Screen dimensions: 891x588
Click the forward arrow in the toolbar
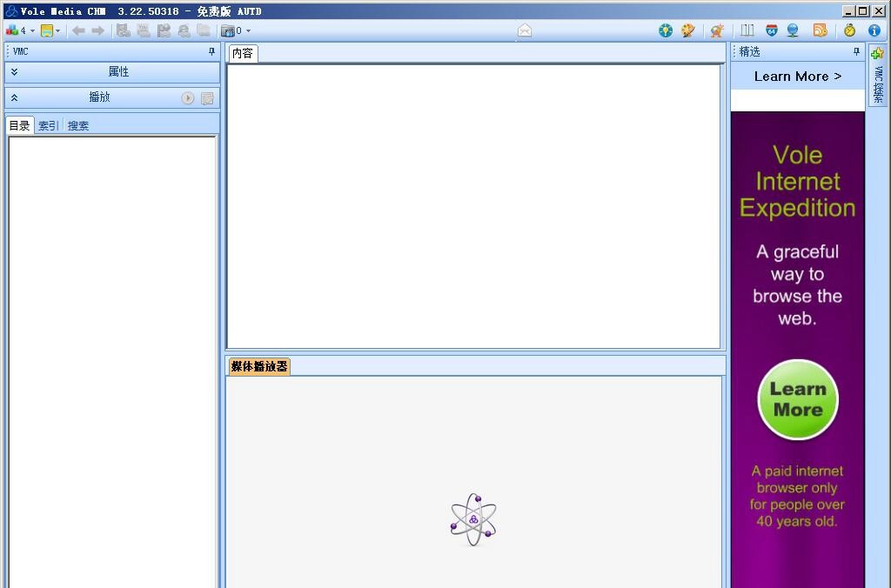click(x=98, y=30)
